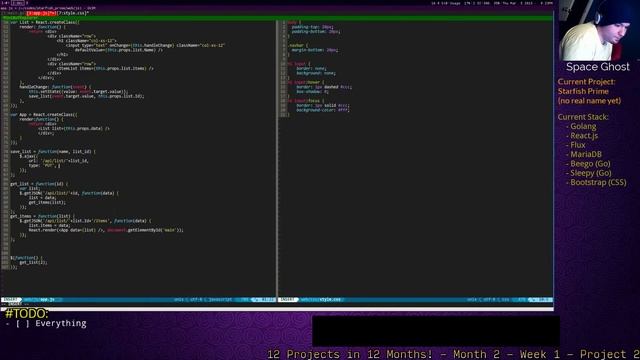Viewport: 640px width, 360px height.
Task: Click 'Golang' in the Current Stack list
Action: (583, 127)
